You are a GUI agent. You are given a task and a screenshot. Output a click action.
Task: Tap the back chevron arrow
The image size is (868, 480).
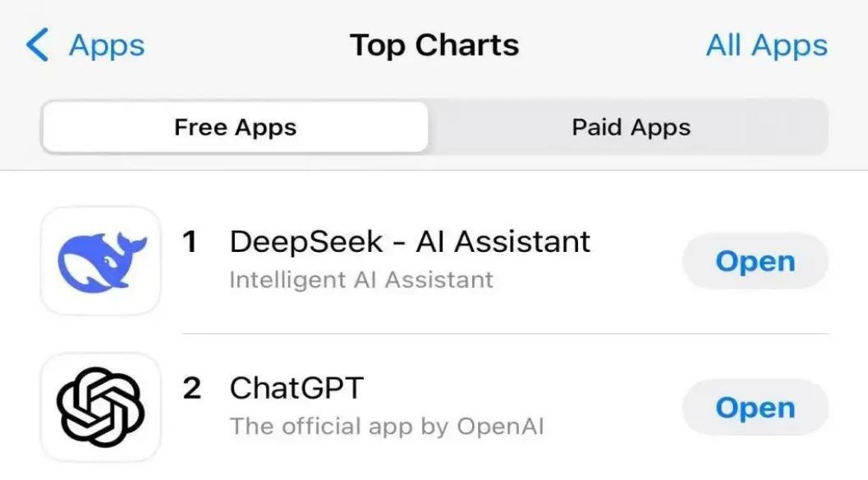[37, 45]
